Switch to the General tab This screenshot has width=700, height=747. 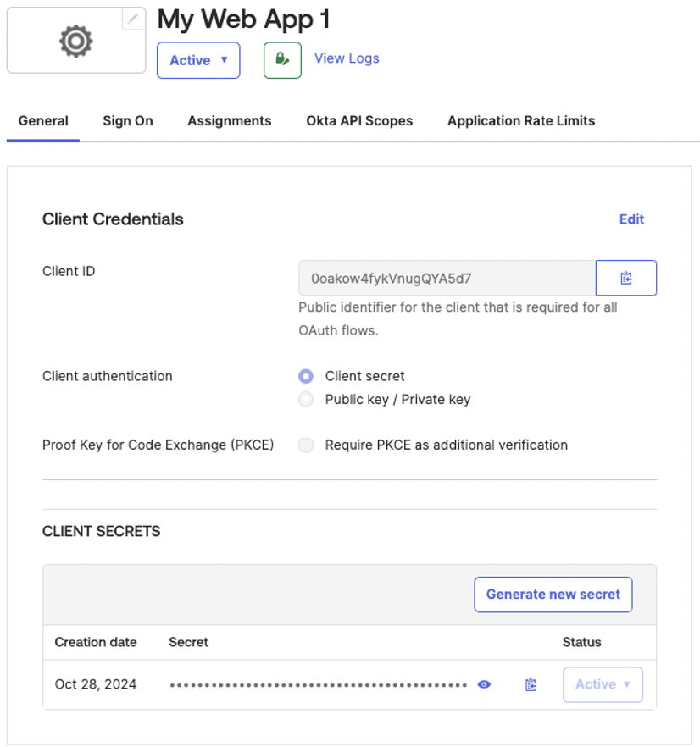[43, 121]
